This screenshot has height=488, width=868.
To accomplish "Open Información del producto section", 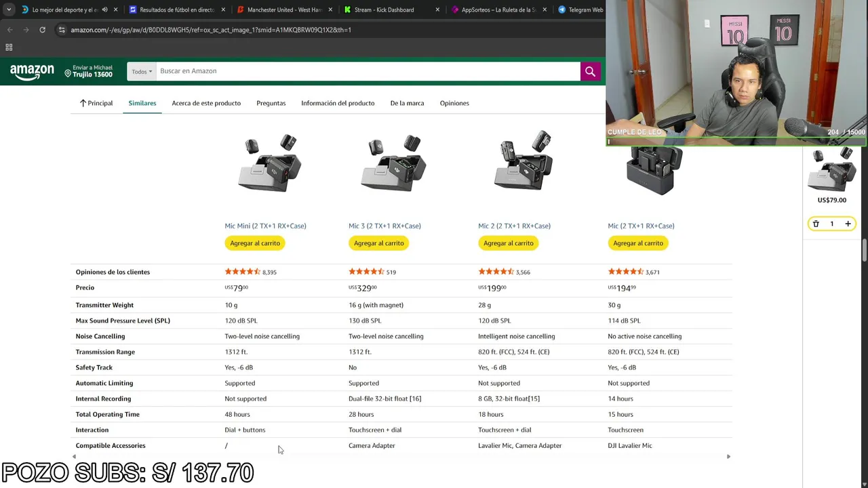I will [338, 103].
